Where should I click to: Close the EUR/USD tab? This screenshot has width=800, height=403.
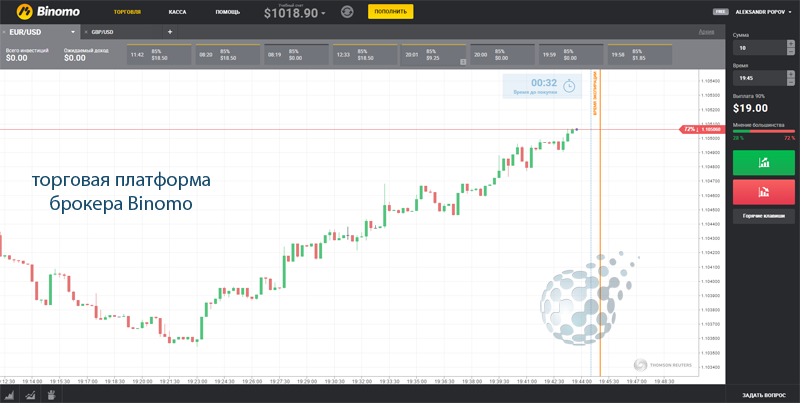click(4, 32)
